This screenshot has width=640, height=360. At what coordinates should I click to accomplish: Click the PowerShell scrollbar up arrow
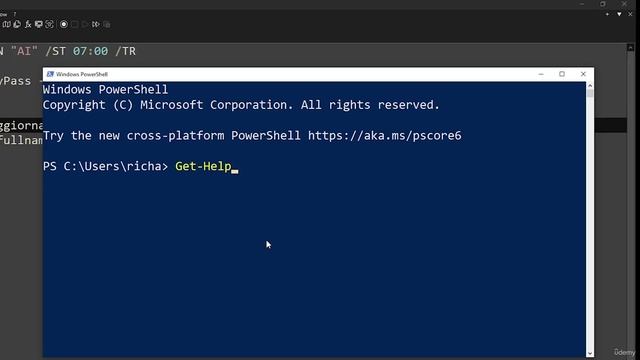click(x=590, y=86)
